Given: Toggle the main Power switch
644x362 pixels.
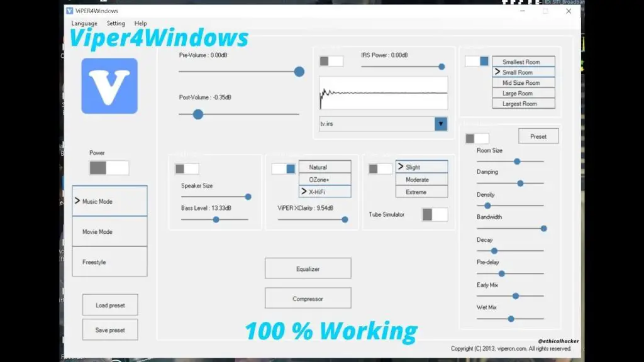Looking at the screenshot, I should [109, 168].
